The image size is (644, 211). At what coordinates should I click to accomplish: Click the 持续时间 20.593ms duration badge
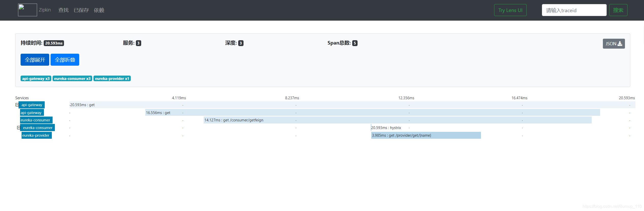(x=54, y=43)
